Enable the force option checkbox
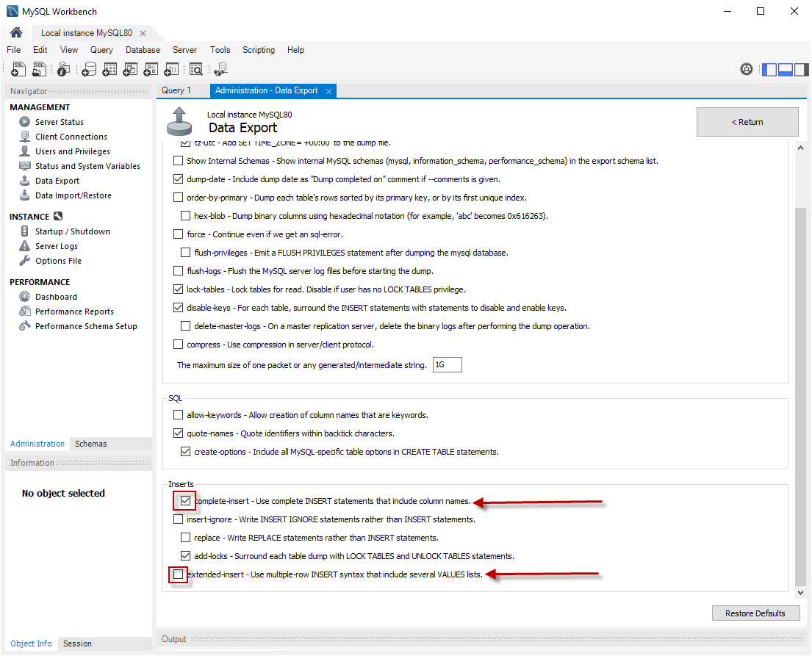Screen dimensions: 812x656 (178, 234)
